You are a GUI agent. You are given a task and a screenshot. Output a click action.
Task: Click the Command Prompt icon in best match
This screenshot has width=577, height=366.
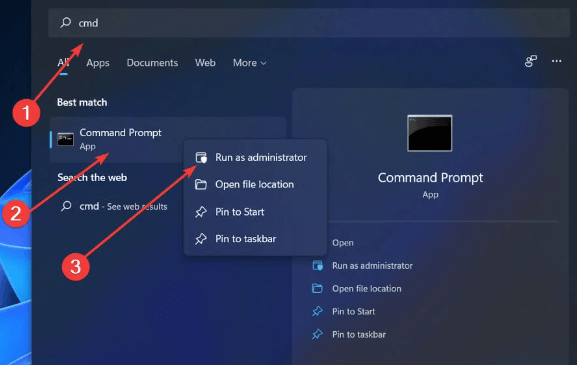(66, 139)
